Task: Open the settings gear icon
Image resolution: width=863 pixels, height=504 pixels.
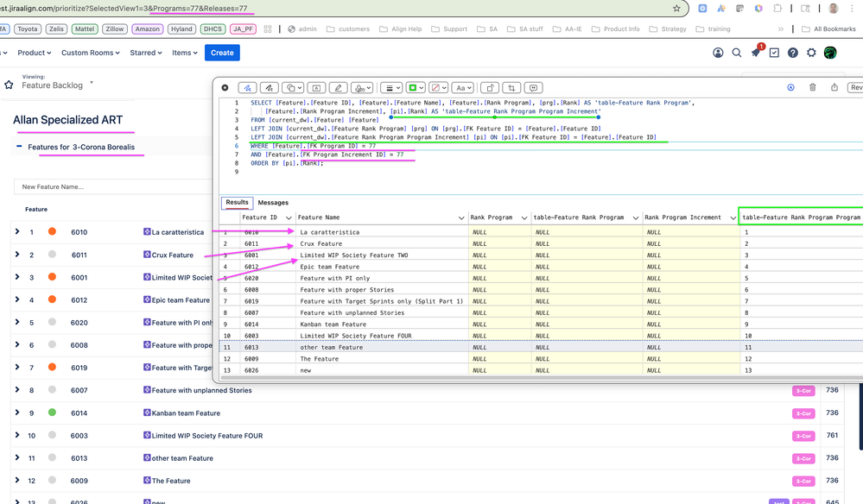Action: (x=810, y=53)
